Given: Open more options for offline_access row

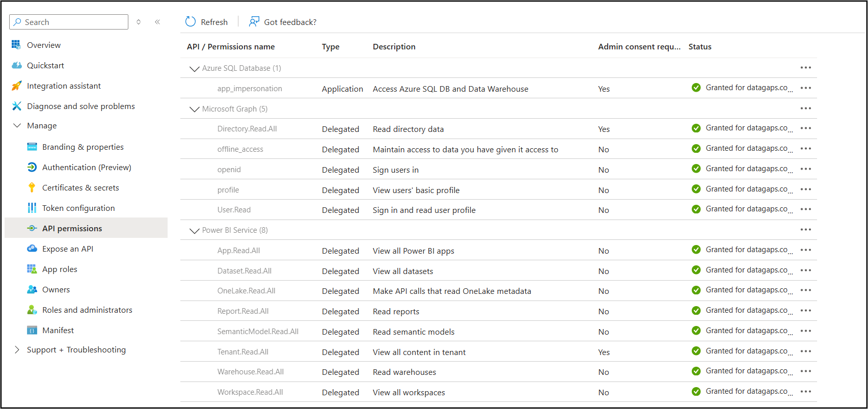Looking at the screenshot, I should (806, 149).
